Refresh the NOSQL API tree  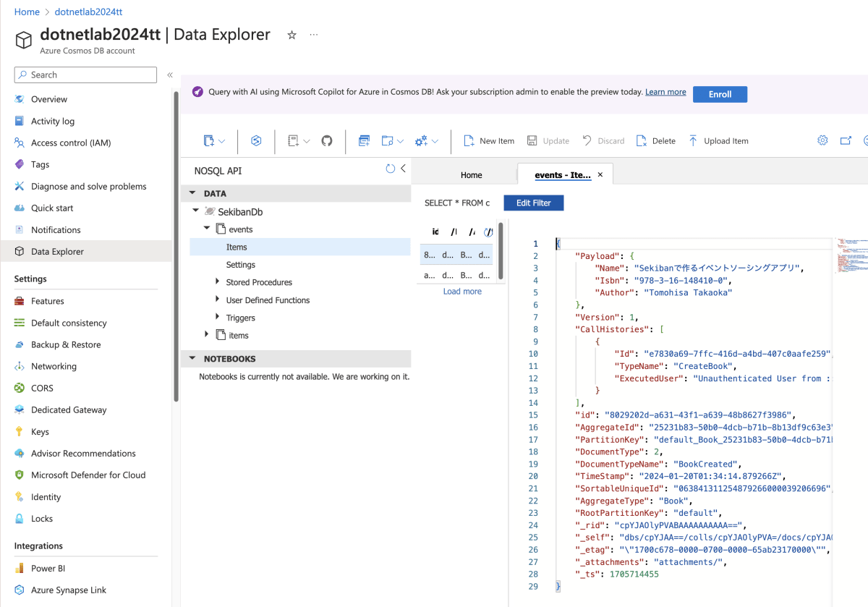(390, 169)
